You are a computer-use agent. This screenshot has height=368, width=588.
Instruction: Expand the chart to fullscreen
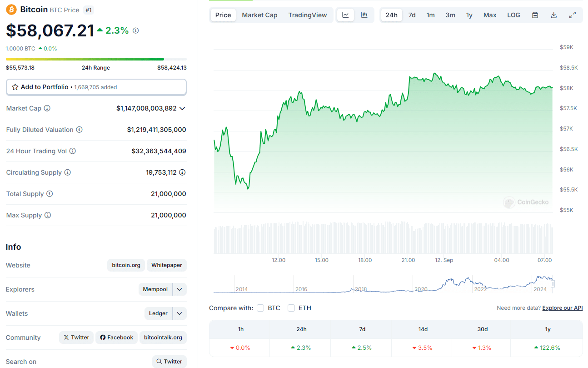click(x=573, y=15)
